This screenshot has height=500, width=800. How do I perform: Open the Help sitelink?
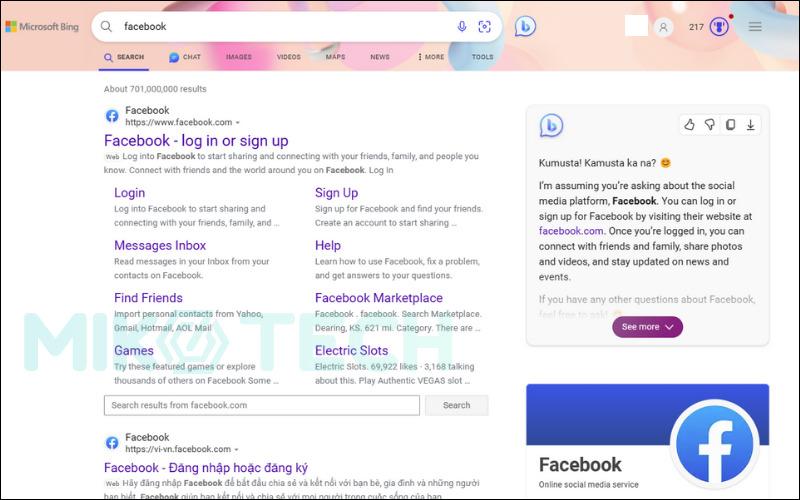click(328, 245)
